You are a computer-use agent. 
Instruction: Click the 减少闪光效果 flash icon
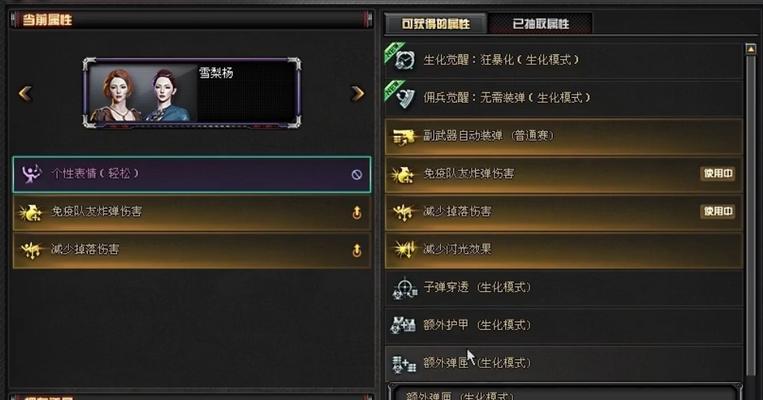click(404, 250)
